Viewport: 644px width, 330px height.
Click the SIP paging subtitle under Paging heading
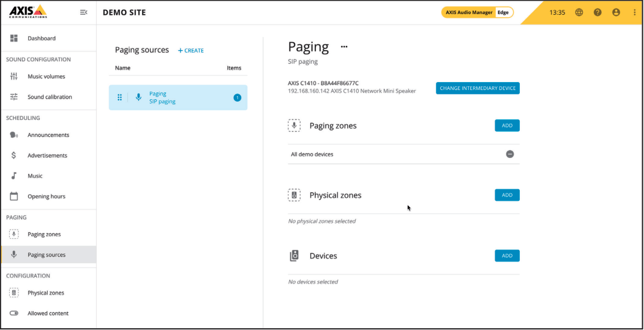click(x=302, y=62)
